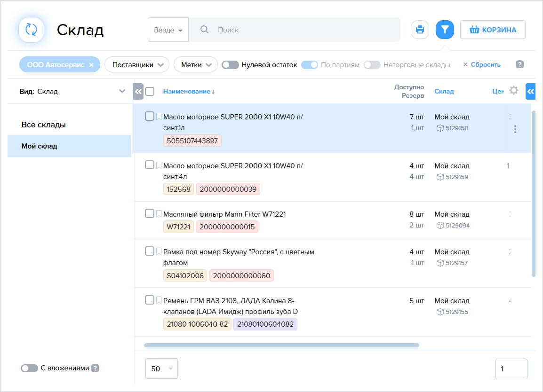This screenshot has width=543, height=392.
Task: Sort by the Склад column header
Action: click(x=444, y=91)
